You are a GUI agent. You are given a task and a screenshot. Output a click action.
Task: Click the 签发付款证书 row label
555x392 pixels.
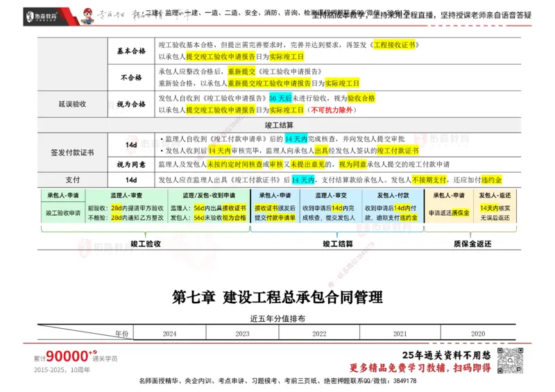click(72, 153)
